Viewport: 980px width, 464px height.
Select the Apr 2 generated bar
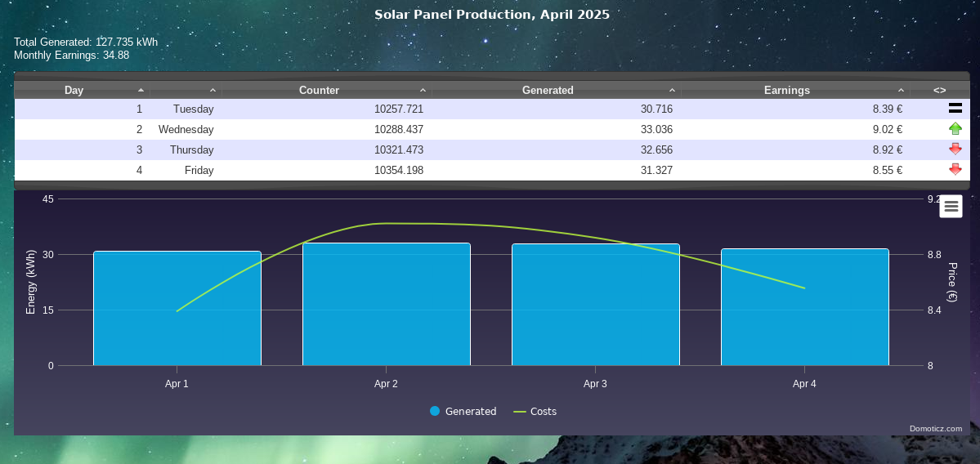[x=387, y=304]
